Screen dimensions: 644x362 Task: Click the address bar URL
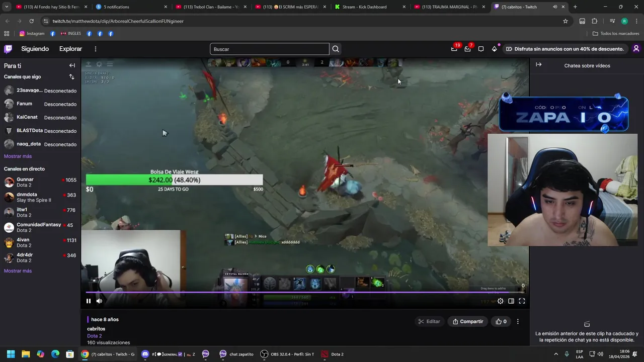pyautogui.click(x=118, y=21)
